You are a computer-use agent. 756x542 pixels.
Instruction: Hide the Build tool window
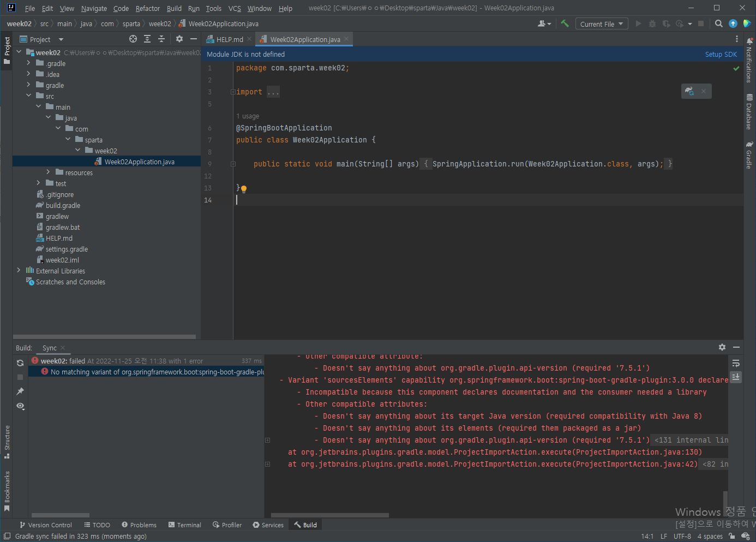coord(736,347)
